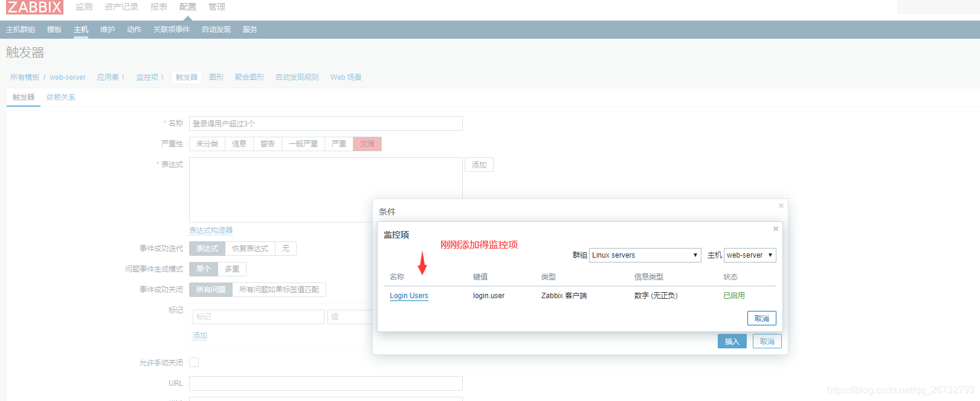Open 自动发现规则 link

[x=297, y=77]
